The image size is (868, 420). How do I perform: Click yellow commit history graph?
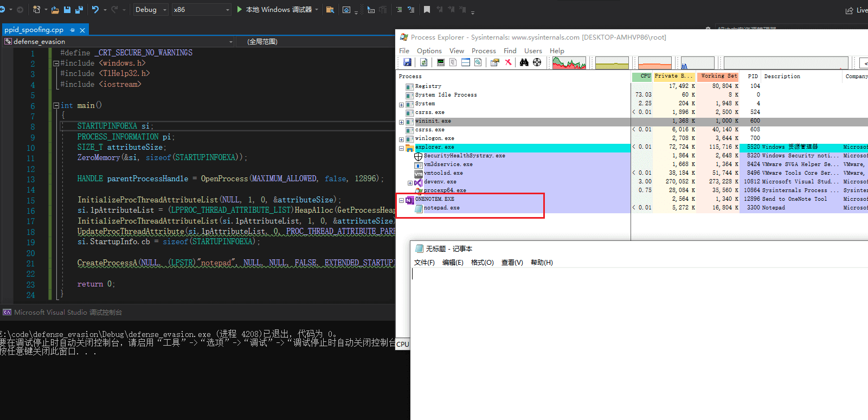point(612,63)
